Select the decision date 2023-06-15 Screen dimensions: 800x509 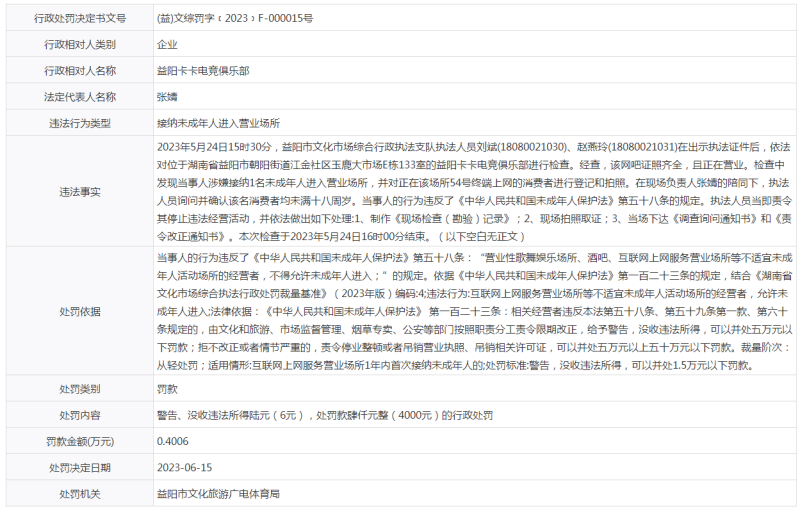(x=184, y=467)
